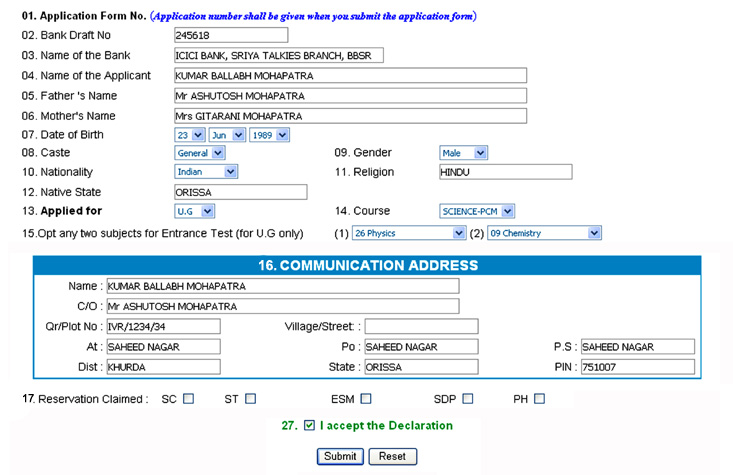The height and width of the screenshot is (475, 733).
Task: Open the Applied for dropdown showing U.G
Action: coord(194,211)
